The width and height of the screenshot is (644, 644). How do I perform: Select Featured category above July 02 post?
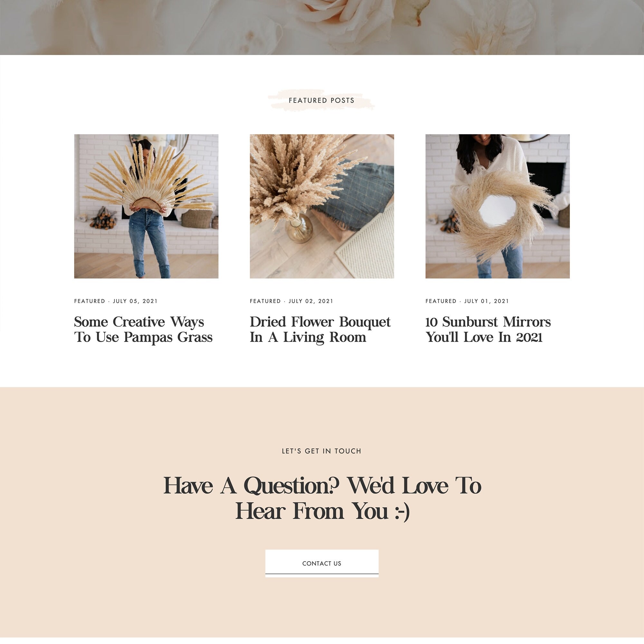point(265,301)
